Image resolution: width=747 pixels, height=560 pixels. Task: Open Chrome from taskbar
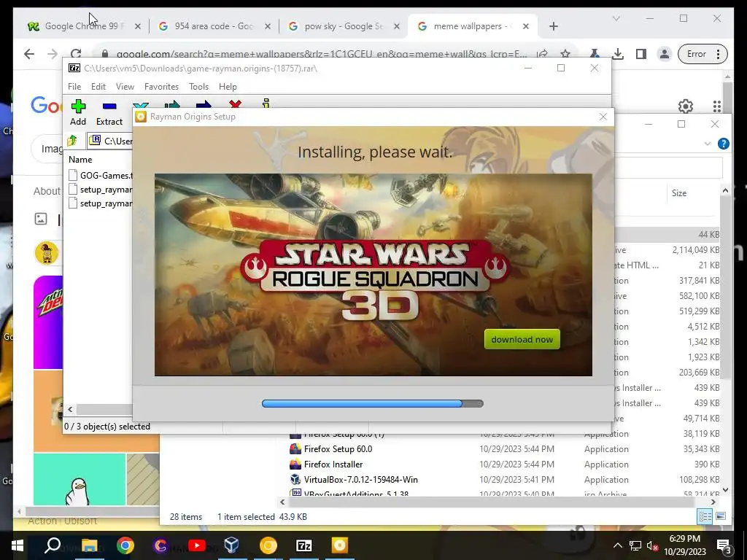point(125,545)
